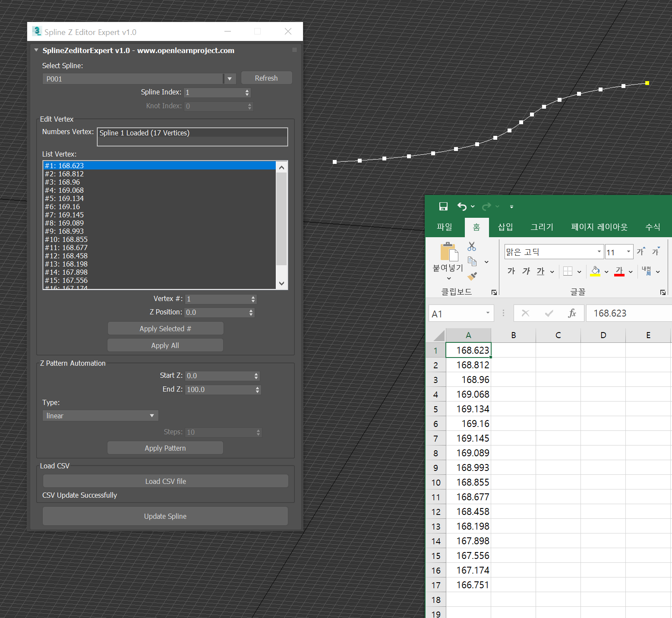672x618 pixels.
Task: Open the 그리기 ribbon tab
Action: [x=542, y=227]
